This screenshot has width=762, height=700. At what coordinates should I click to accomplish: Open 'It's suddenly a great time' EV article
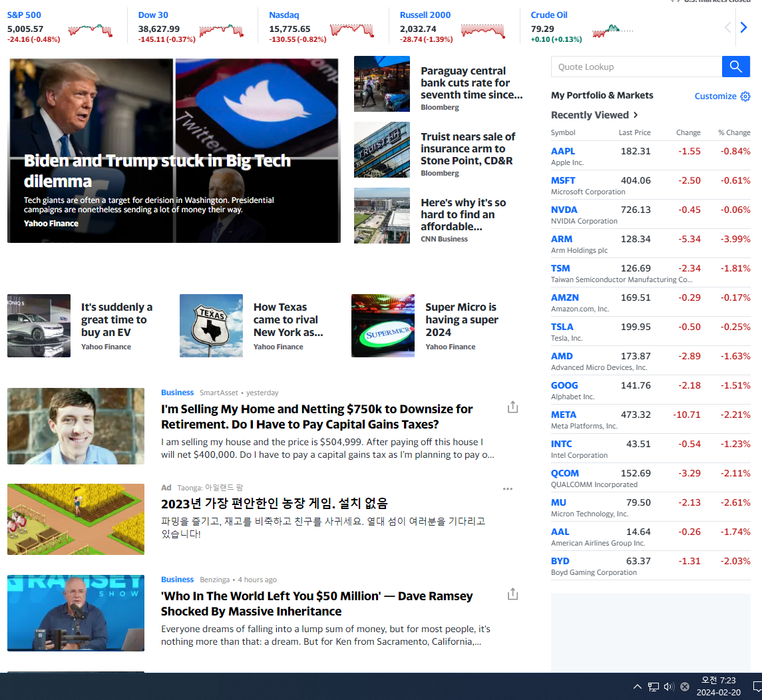116,319
